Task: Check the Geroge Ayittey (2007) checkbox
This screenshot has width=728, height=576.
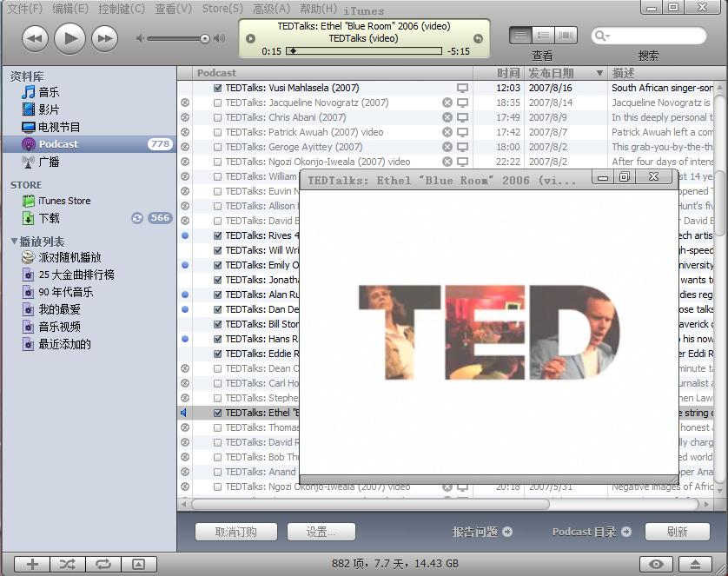Action: [x=217, y=147]
